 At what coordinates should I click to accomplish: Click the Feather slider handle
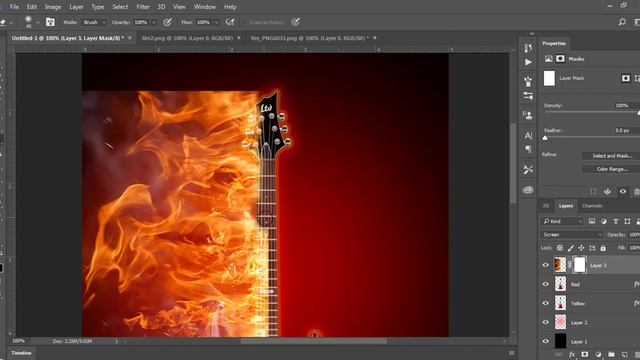(545, 138)
